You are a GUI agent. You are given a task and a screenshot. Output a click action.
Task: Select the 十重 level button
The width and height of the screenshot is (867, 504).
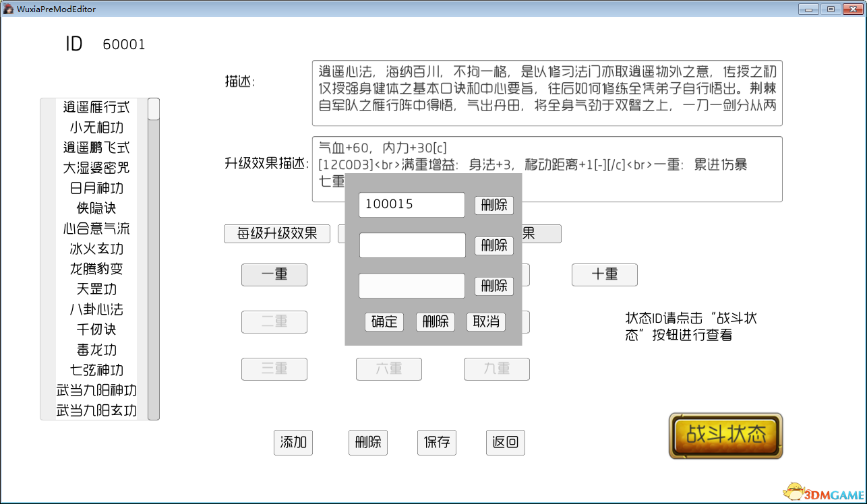(604, 274)
